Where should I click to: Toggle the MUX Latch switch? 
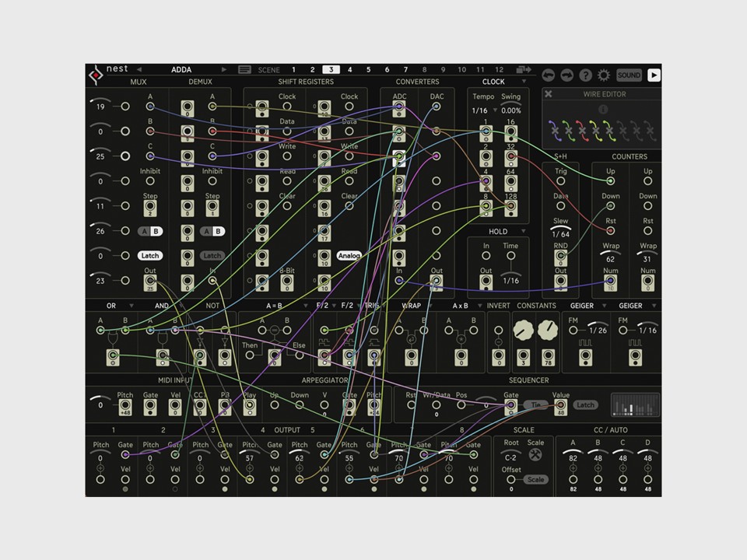150,256
